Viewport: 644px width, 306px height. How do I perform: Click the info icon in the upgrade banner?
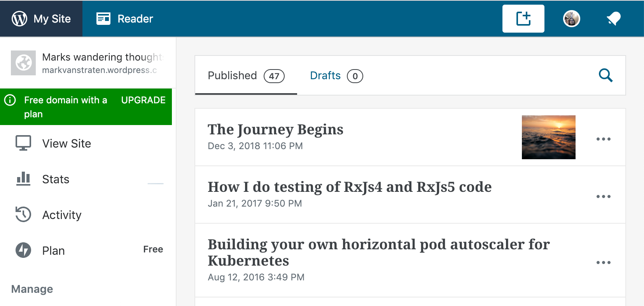click(x=10, y=100)
